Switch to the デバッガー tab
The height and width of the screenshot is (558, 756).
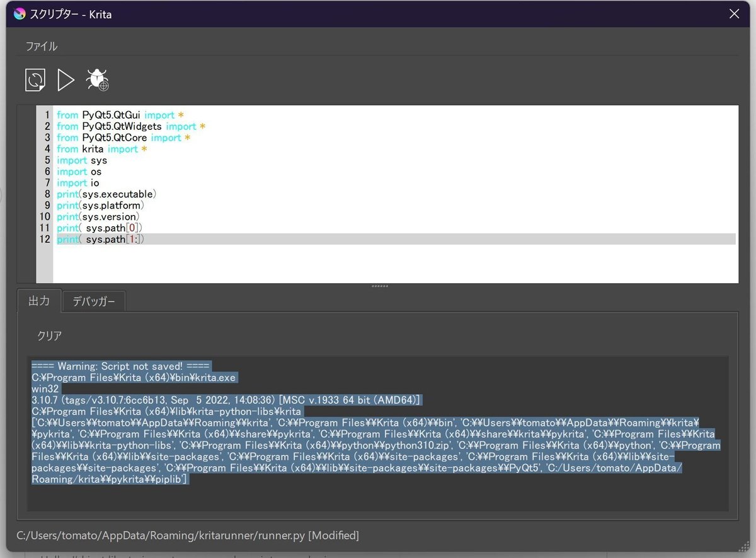[x=94, y=301]
